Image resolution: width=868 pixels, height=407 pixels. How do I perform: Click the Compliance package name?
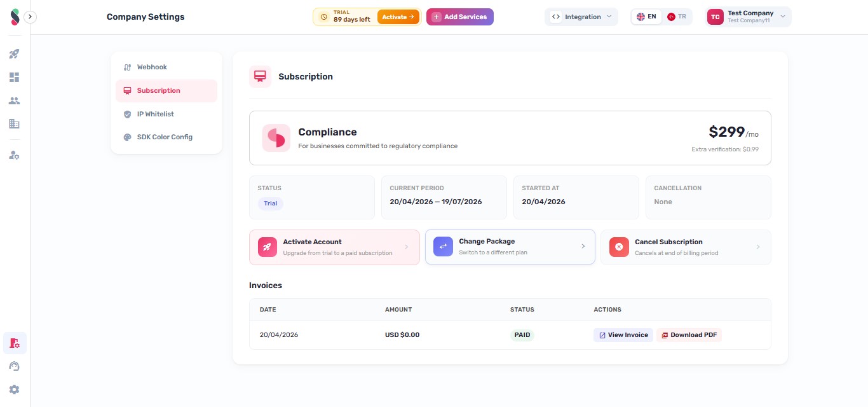pos(327,132)
